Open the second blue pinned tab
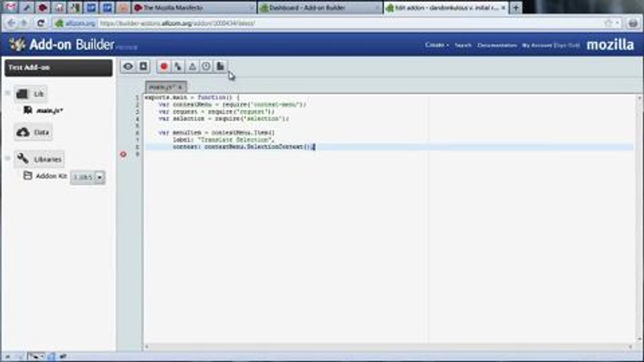 click(x=107, y=8)
